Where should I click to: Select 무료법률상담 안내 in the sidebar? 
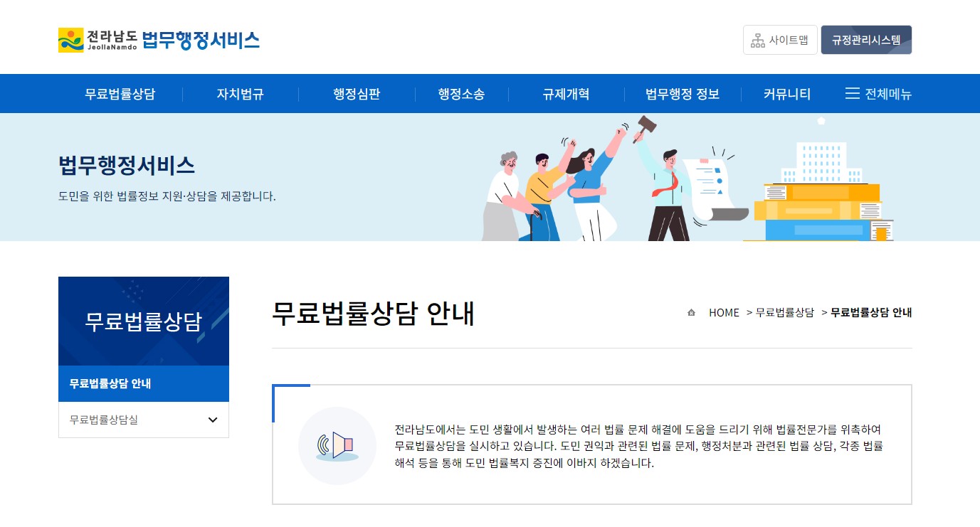click(x=144, y=384)
